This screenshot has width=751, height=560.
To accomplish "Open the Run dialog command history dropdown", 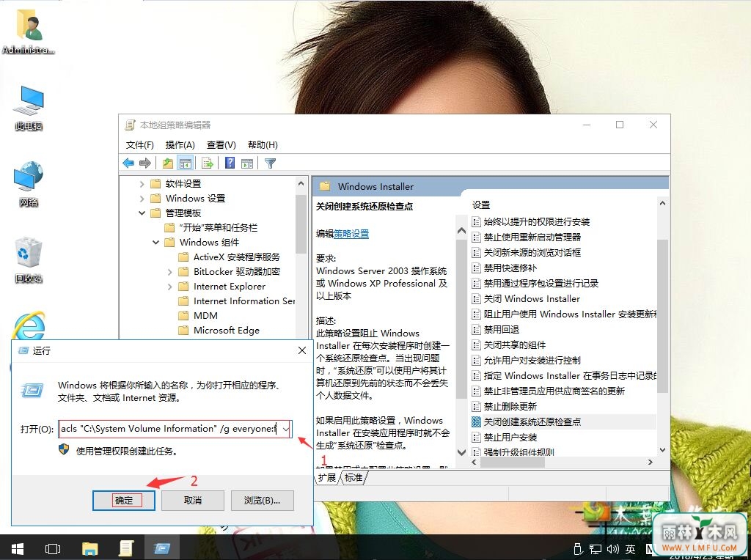I will tap(286, 429).
